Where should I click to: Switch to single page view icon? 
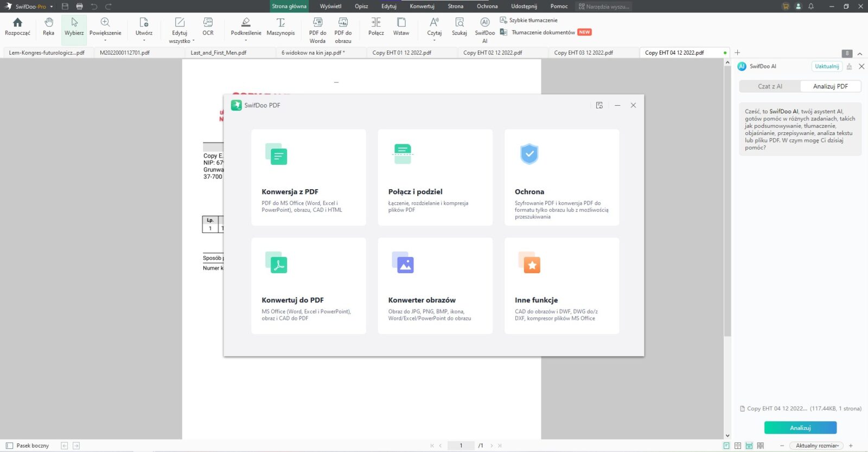click(x=726, y=445)
